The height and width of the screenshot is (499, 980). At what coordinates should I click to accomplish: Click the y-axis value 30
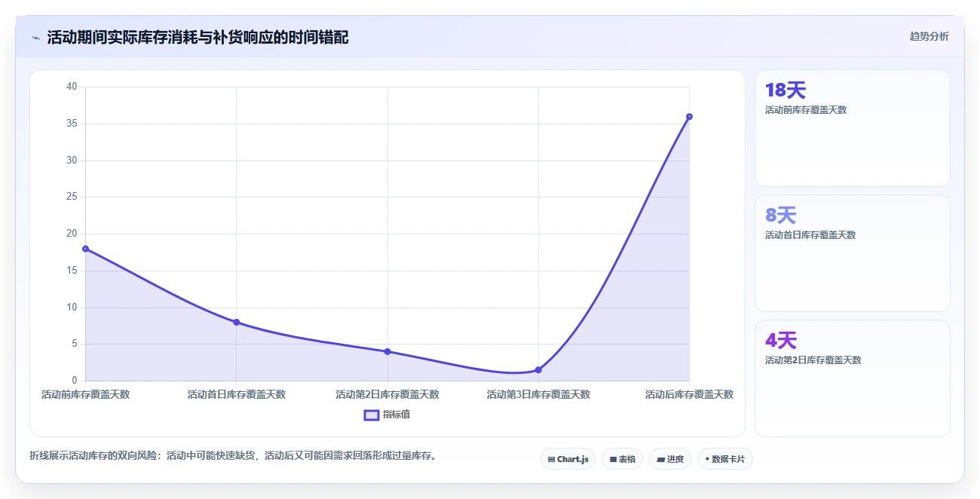72,161
